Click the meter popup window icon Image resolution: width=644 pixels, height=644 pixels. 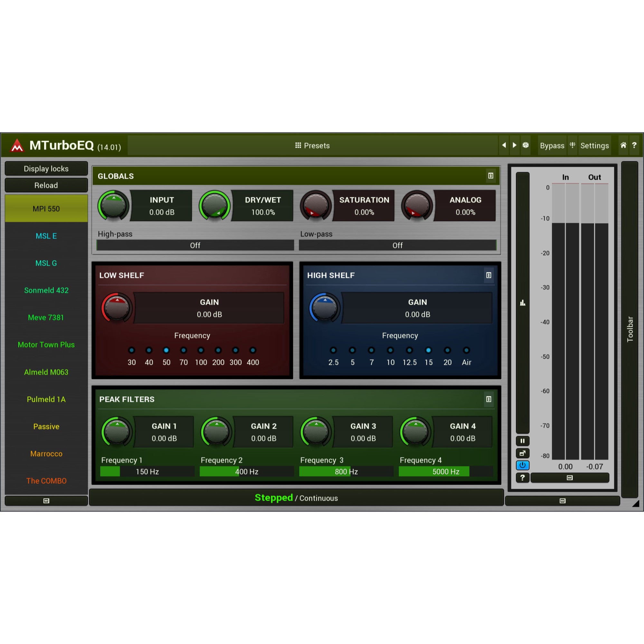coord(522,453)
